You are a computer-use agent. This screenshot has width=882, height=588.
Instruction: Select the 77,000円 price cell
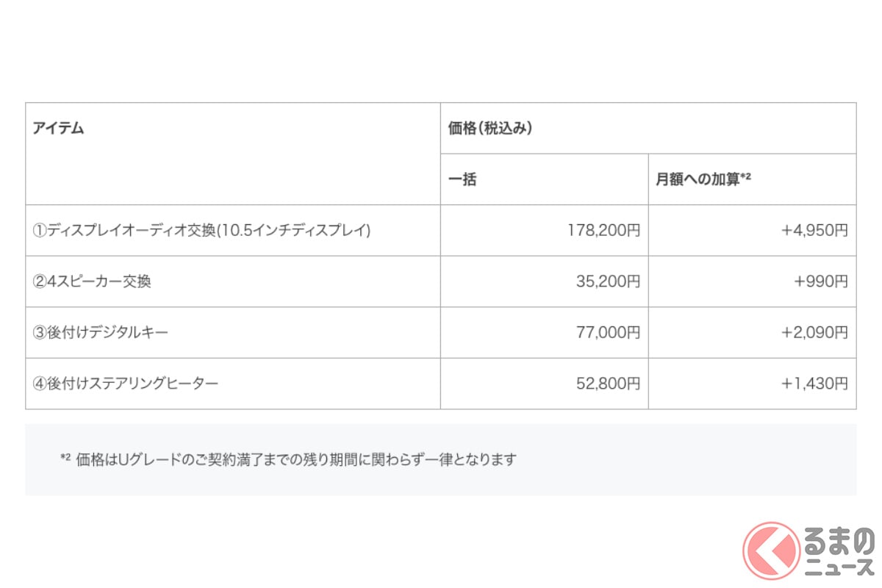pos(607,333)
